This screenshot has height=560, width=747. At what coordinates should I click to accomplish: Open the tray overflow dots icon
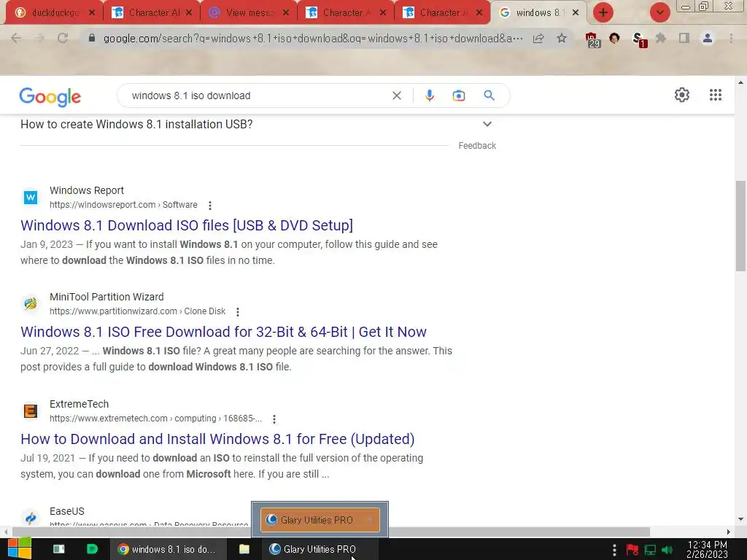point(614,550)
